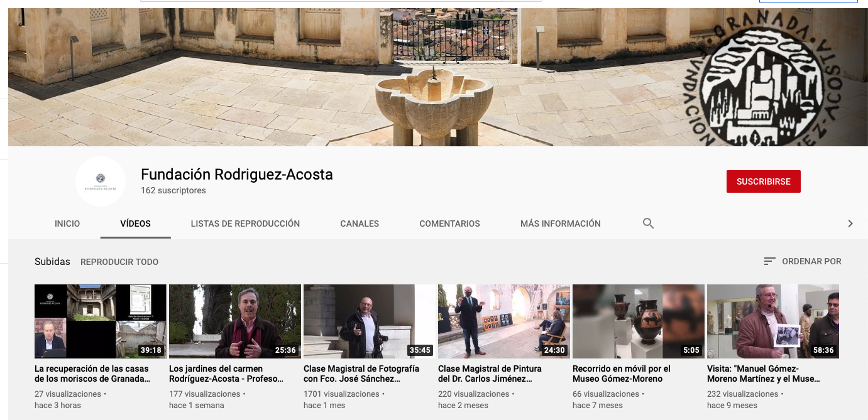Open the channel search magnifier icon
The width and height of the screenshot is (868, 420).
click(648, 223)
